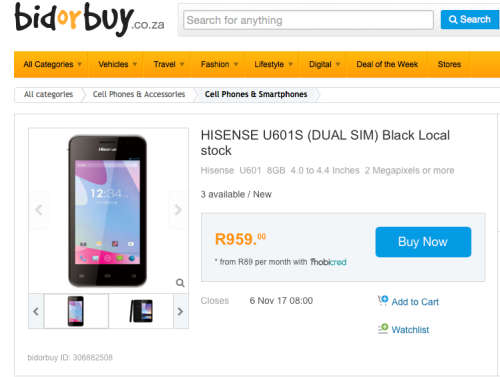Open Cell Phones & Accessories breadcrumb
Image resolution: width=500 pixels, height=377 pixels.
[x=139, y=94]
